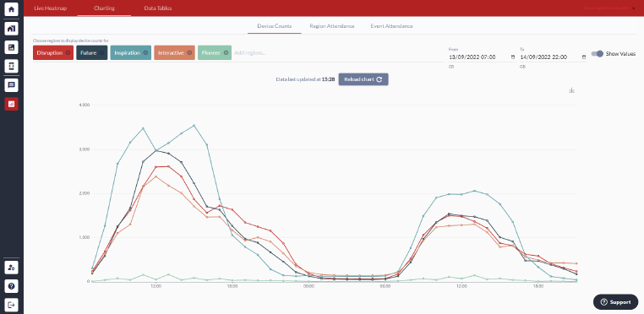Click the 06:00 x-axis time label
Screen dimensions: 644x314
pyautogui.click(x=385, y=286)
